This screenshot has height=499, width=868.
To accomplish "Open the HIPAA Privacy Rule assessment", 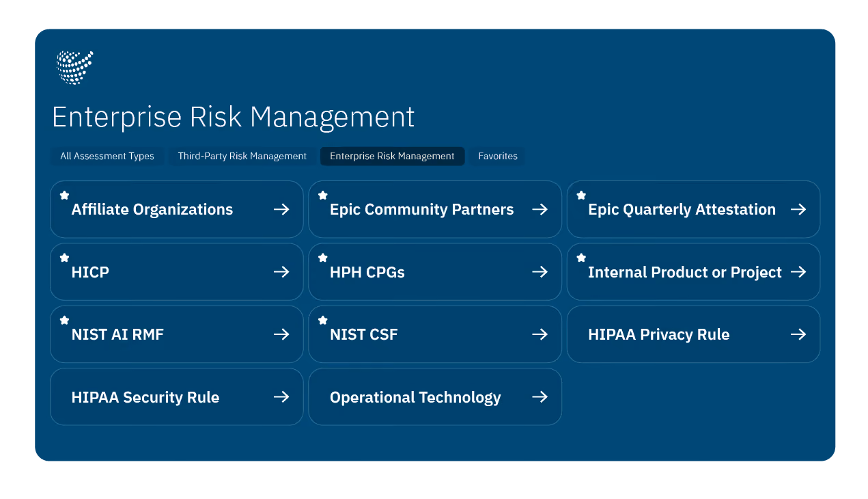I will pos(693,334).
